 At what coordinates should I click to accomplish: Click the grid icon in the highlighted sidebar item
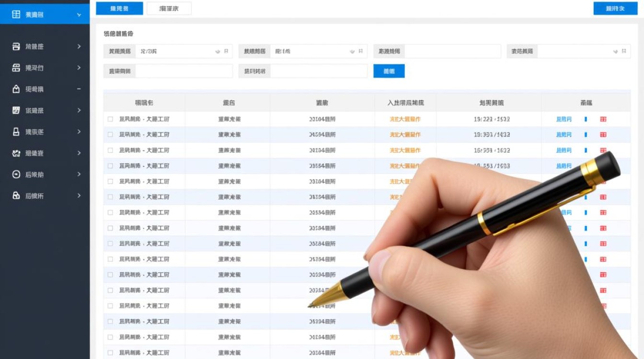(x=16, y=14)
